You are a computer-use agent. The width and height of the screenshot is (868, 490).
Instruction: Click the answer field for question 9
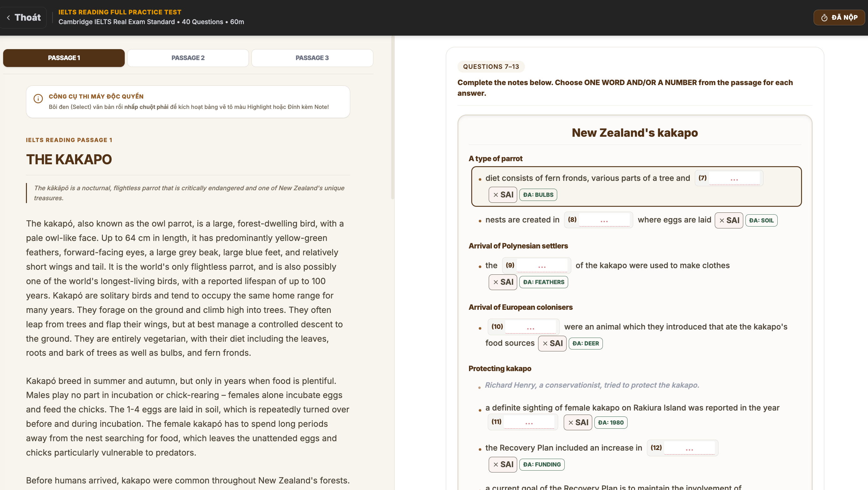click(x=542, y=265)
